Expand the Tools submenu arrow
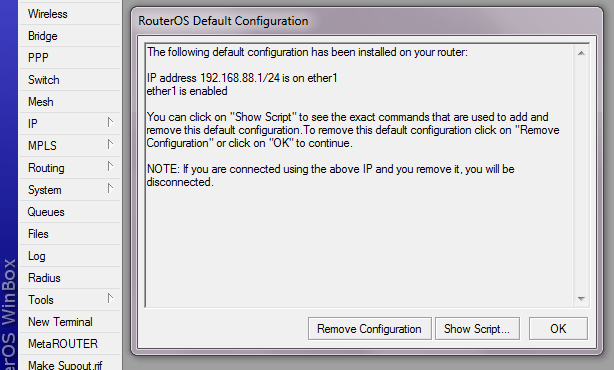The image size is (614, 370). [110, 298]
